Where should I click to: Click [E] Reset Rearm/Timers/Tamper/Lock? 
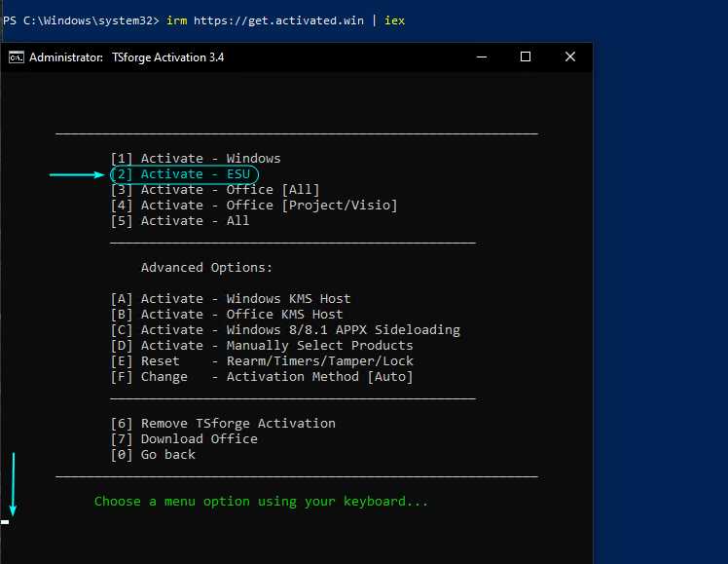point(262,361)
